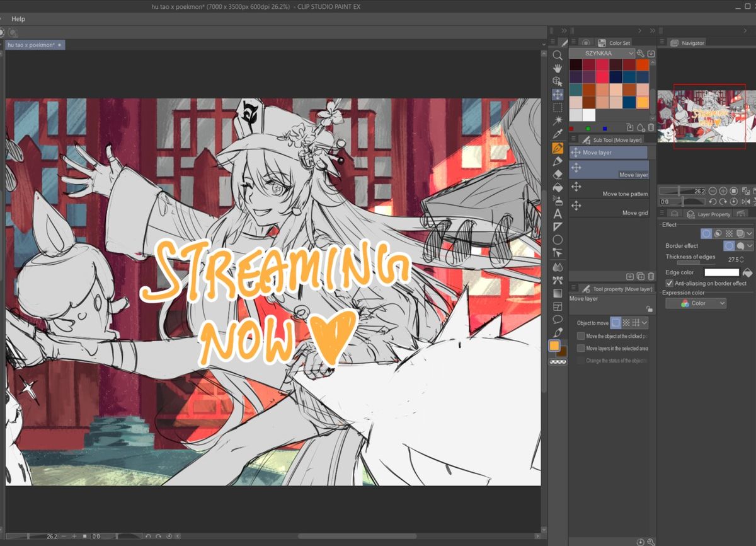
Task: Select Layer as object to move
Action: pos(616,323)
